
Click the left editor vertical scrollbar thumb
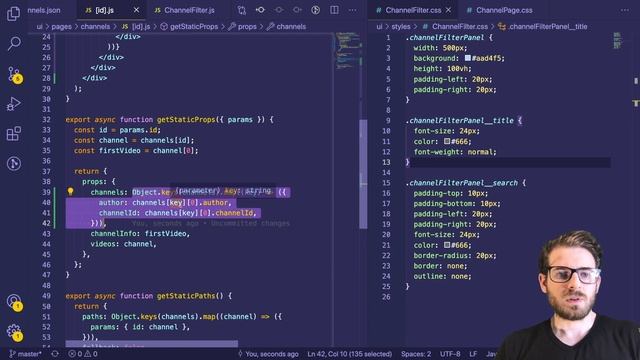[x=363, y=173]
